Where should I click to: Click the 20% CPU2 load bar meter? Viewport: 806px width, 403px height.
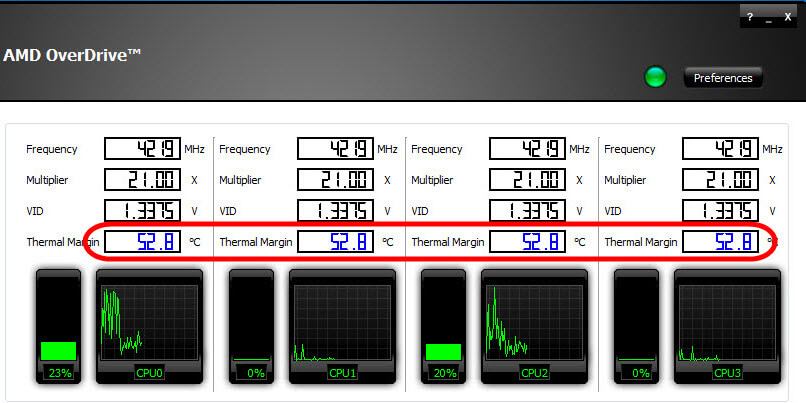[x=444, y=326]
